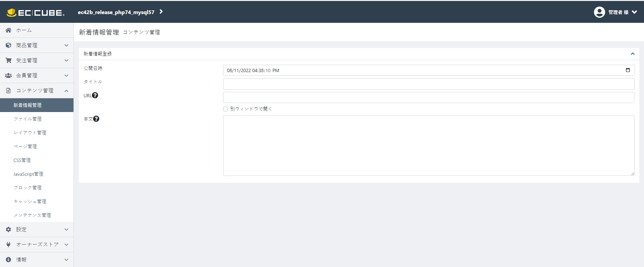Collapse the コンテンツ管理 menu chevron

pyautogui.click(x=66, y=91)
